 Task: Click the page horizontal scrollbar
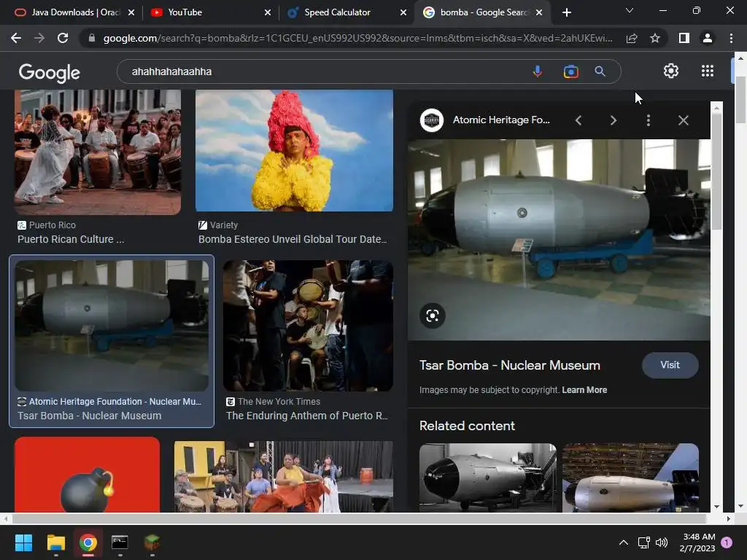[359, 518]
